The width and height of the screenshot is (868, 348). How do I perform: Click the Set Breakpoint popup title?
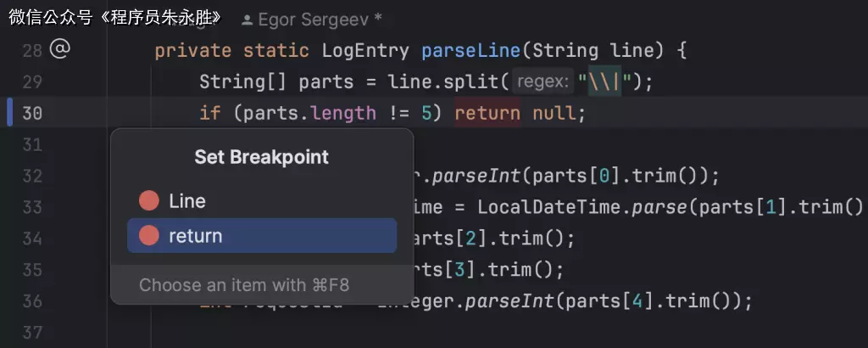click(261, 157)
